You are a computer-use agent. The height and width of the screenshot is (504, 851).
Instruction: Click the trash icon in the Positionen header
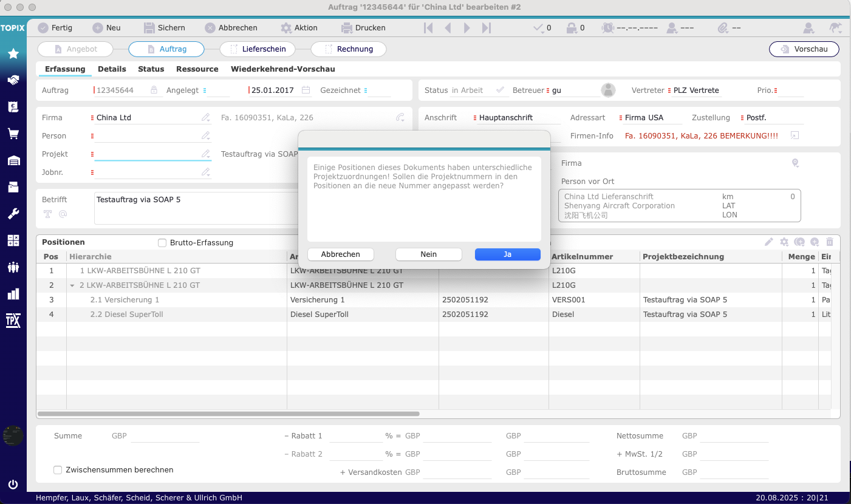[830, 242]
